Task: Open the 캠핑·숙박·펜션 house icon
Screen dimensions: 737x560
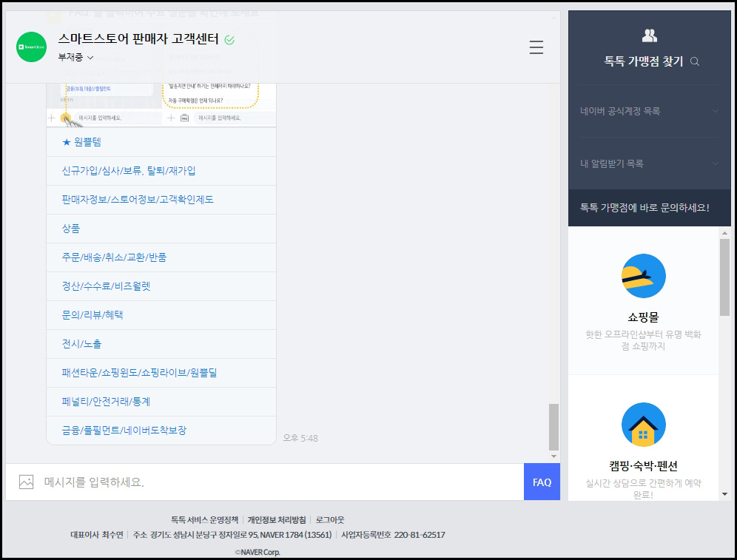Action: (644, 424)
